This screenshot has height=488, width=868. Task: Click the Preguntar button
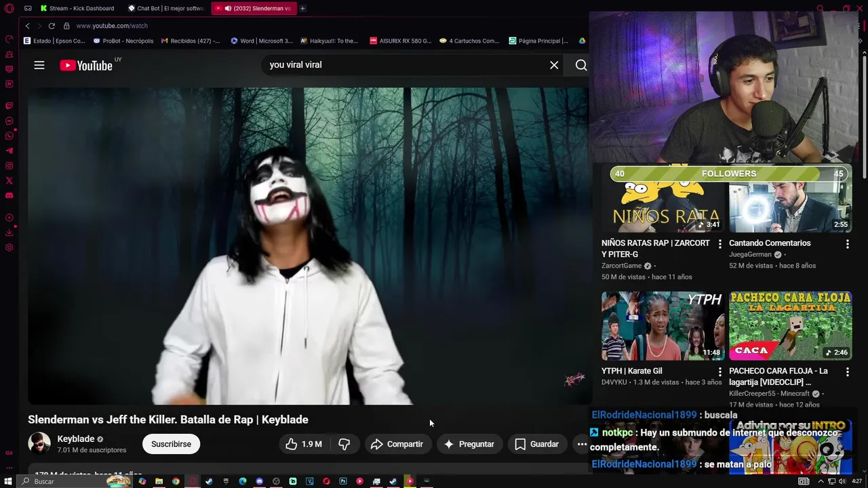[x=469, y=444]
